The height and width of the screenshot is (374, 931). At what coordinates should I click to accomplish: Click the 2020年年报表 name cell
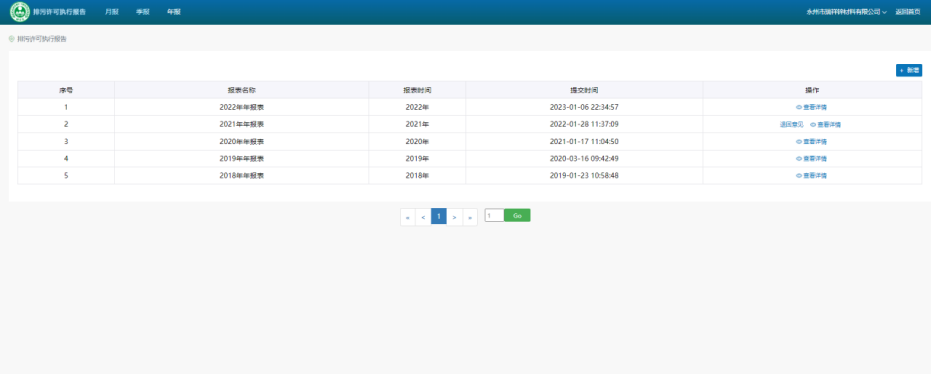pyautogui.click(x=242, y=142)
